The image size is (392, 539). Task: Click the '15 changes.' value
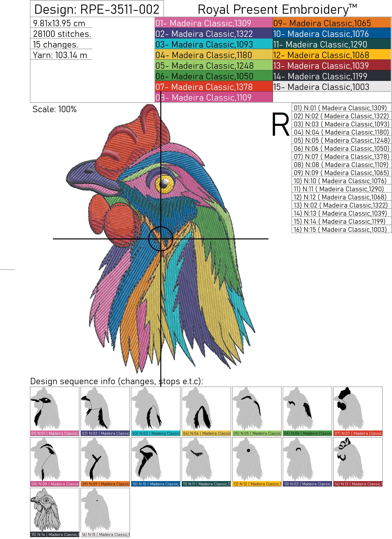pyautogui.click(x=56, y=44)
